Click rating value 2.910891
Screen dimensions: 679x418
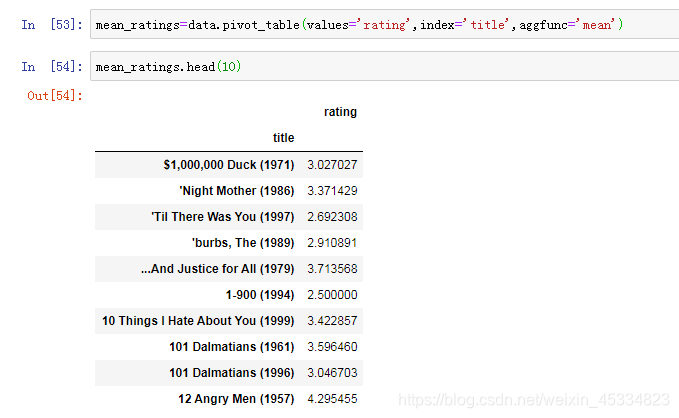click(x=332, y=243)
